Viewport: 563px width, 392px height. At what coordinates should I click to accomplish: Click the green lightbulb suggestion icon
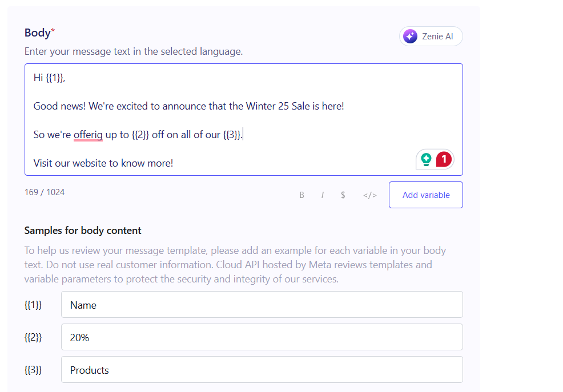[426, 159]
